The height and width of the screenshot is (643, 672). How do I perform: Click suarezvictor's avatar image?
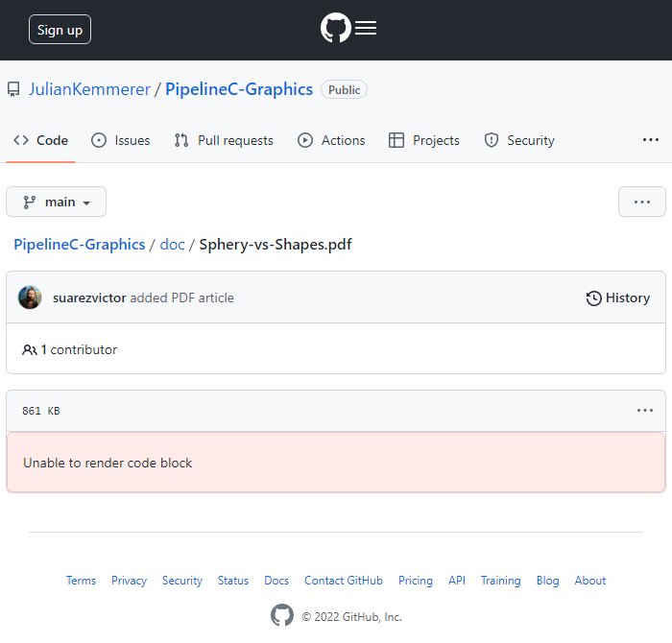point(30,298)
